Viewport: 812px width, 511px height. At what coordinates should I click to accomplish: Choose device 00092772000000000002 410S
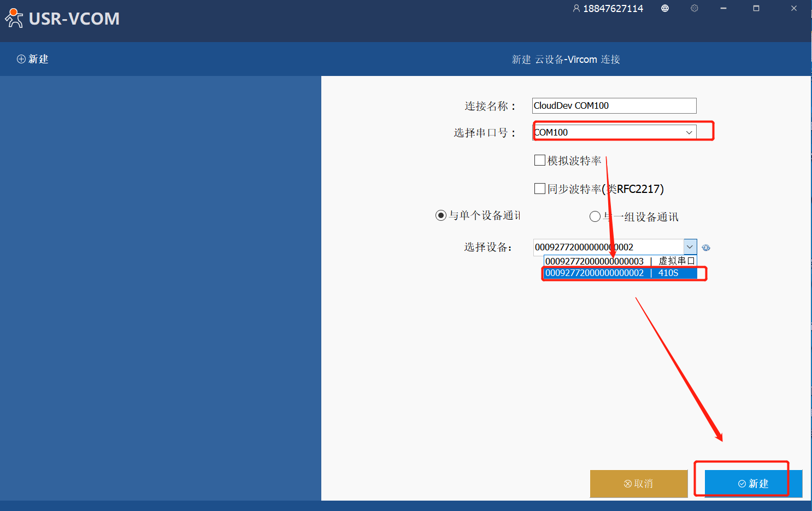coord(620,273)
